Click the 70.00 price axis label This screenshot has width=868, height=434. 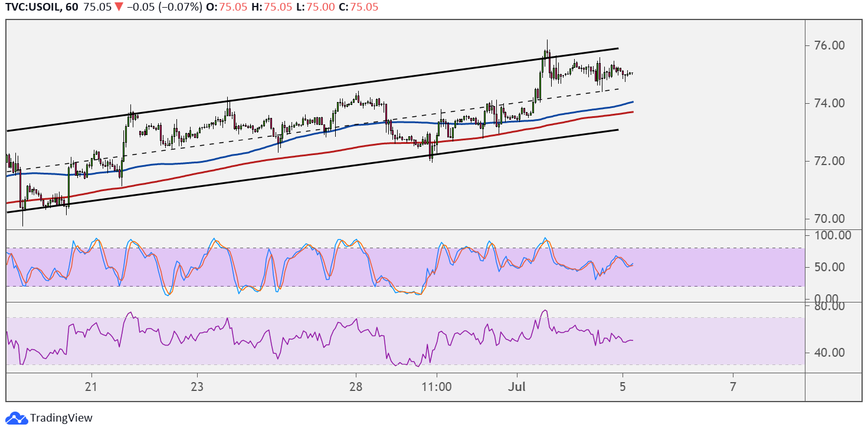pyautogui.click(x=830, y=219)
